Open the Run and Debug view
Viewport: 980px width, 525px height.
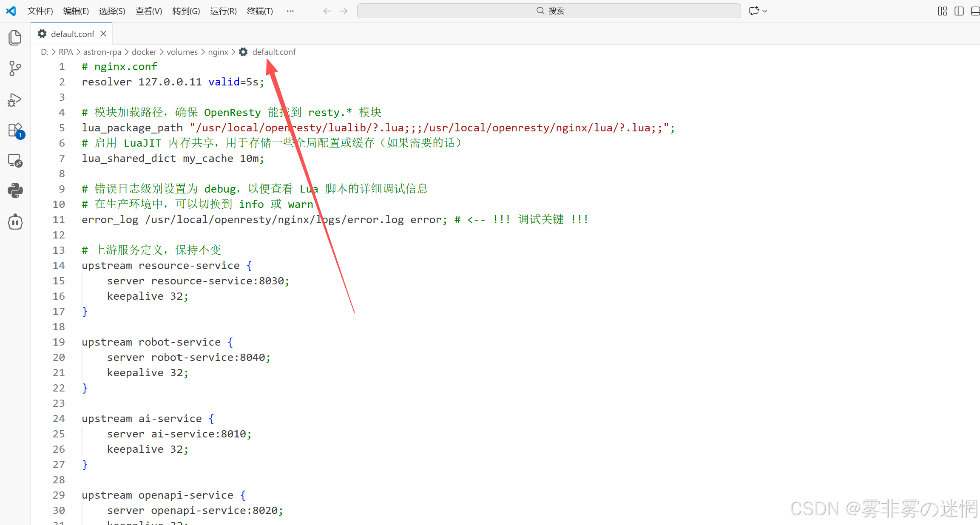15,100
